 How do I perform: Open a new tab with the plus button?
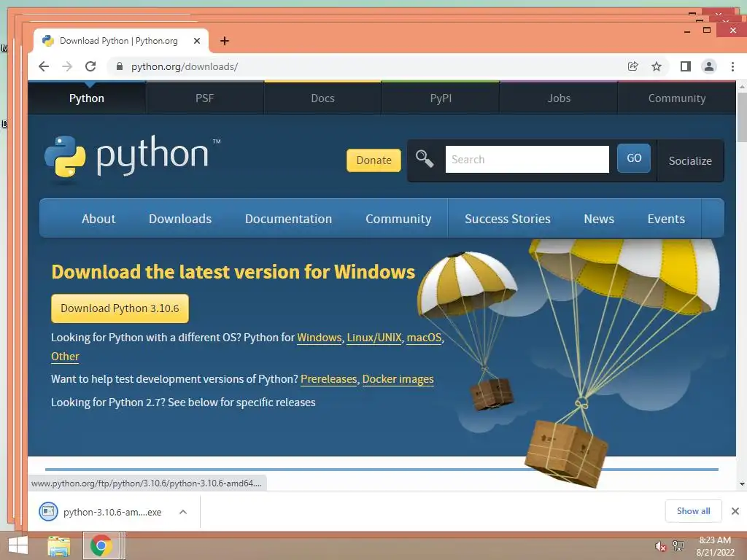[x=225, y=41]
